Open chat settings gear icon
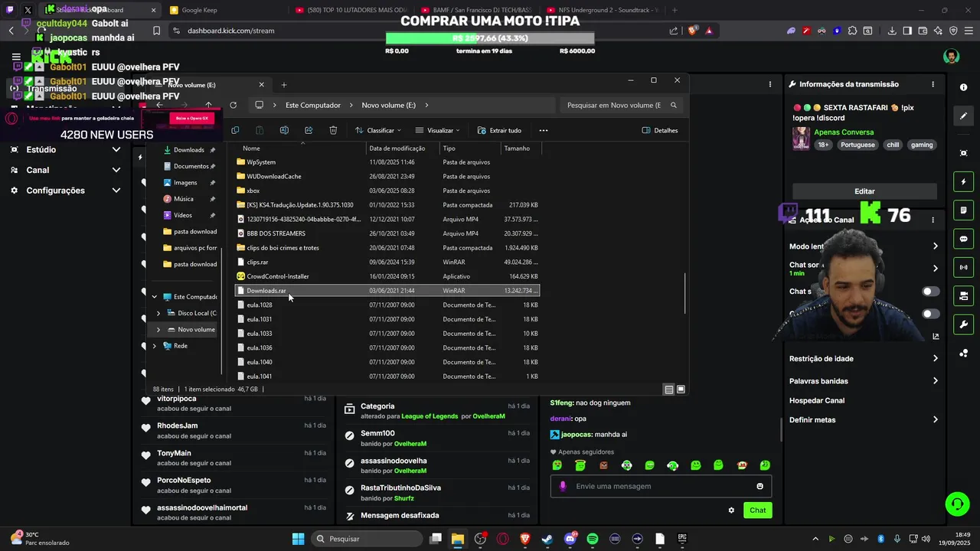Viewport: 980px width, 551px height. pos(731,510)
